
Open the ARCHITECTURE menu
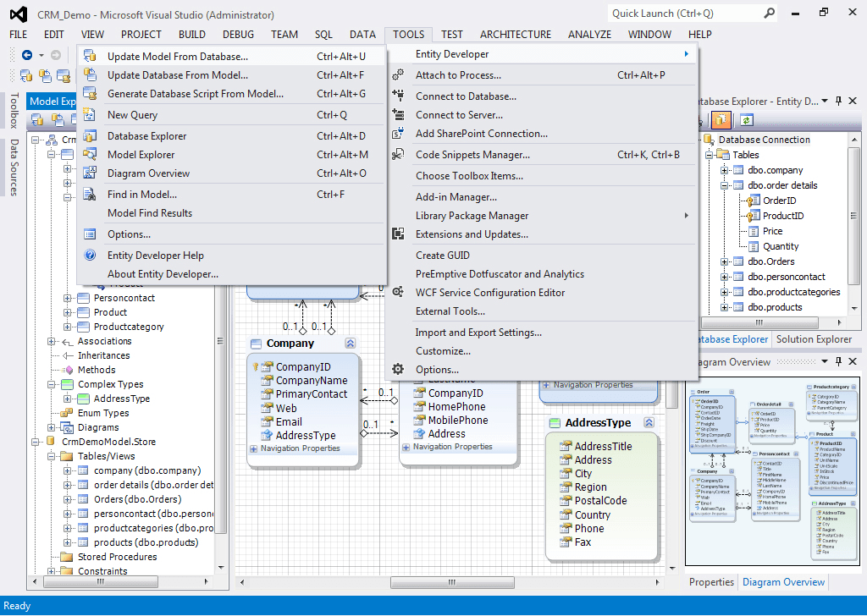click(516, 34)
